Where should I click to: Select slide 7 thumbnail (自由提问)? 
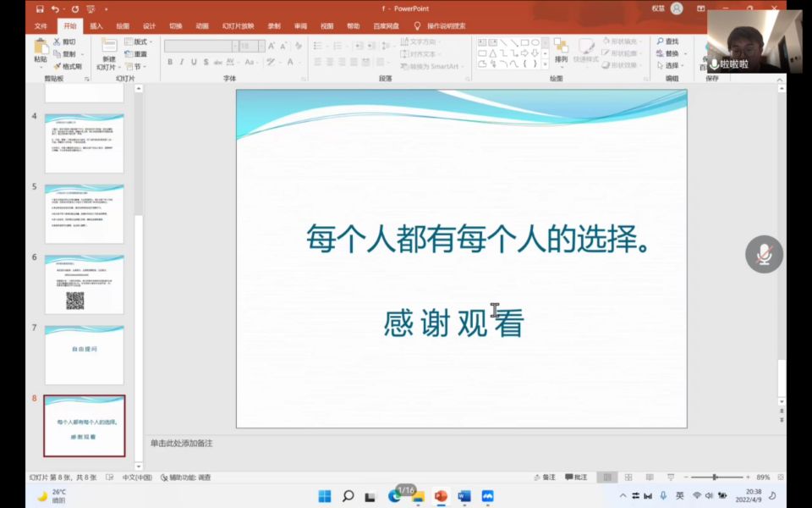pos(84,354)
